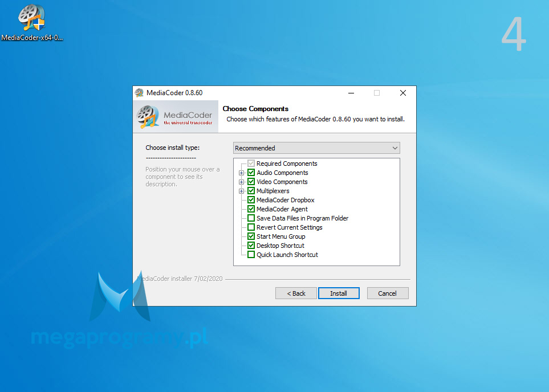Expand the Video Components tree node

coord(241,182)
